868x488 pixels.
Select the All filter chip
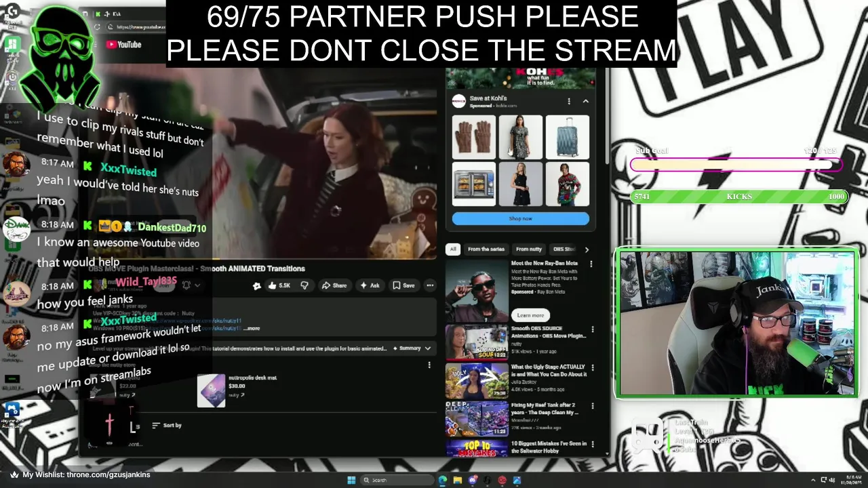point(453,249)
